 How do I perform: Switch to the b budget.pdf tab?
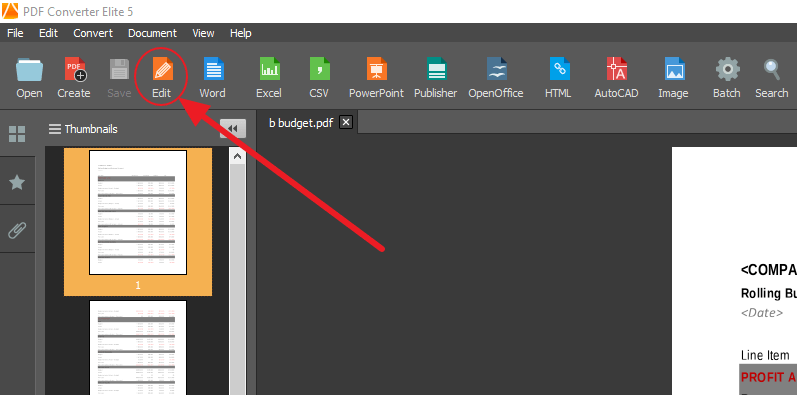pyautogui.click(x=301, y=123)
